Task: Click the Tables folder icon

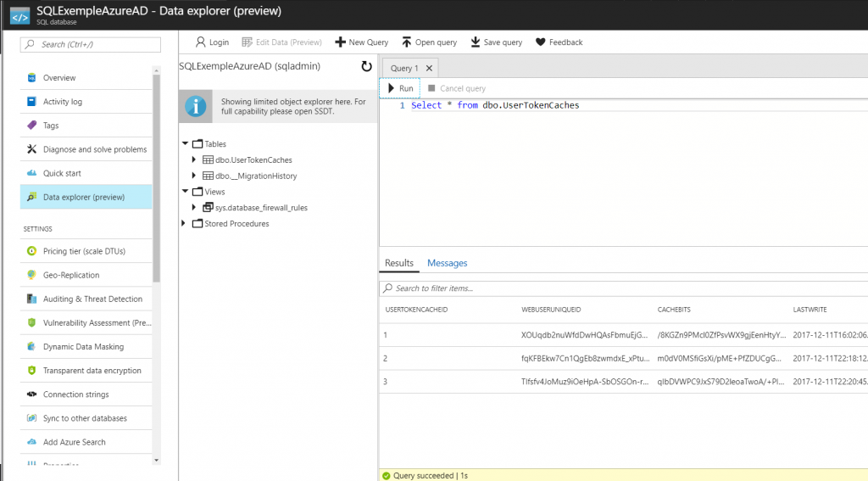Action: tap(198, 144)
